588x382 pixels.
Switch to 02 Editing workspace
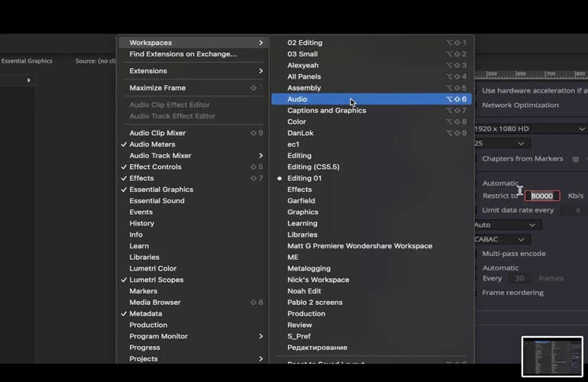(x=372, y=43)
